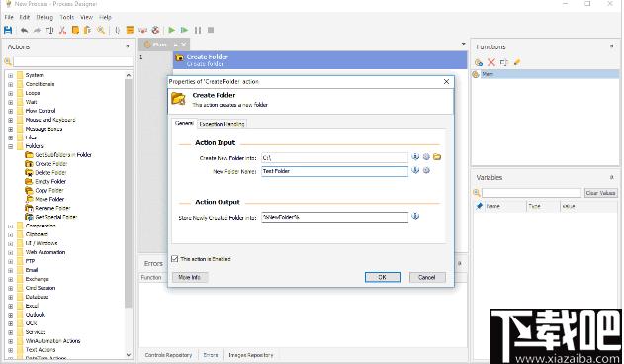Click the pin icon in Variables table header

point(480,206)
